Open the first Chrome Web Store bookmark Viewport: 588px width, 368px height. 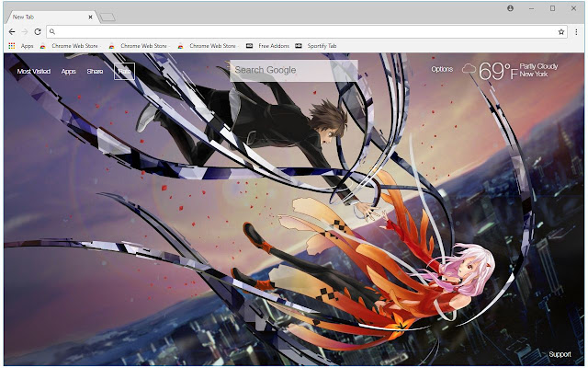click(x=70, y=46)
